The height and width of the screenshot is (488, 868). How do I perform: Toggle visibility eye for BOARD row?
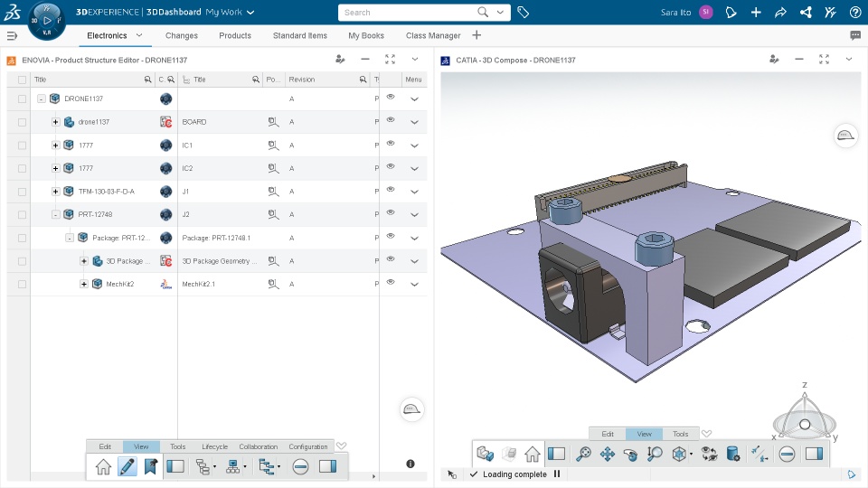pos(391,119)
